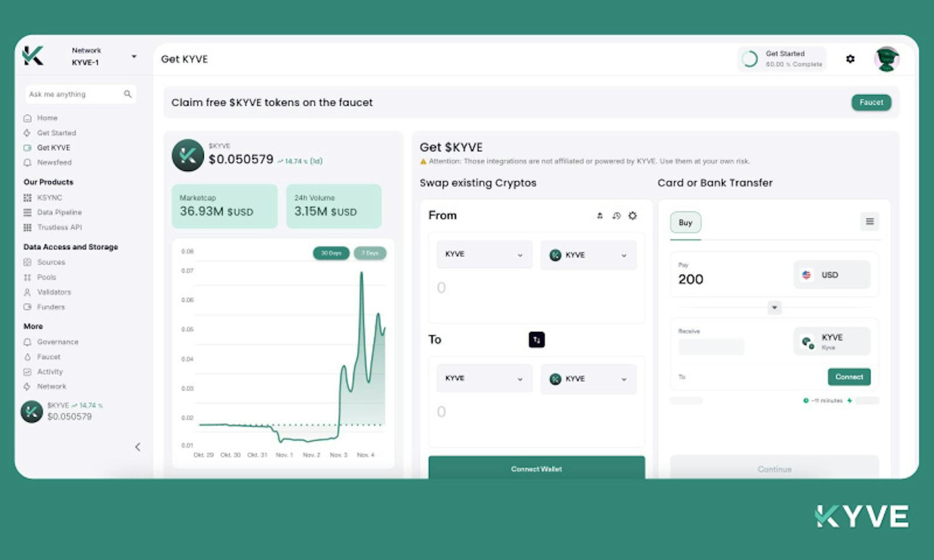Click the KYVE logo in sidebar
934x560 pixels.
pyautogui.click(x=33, y=56)
